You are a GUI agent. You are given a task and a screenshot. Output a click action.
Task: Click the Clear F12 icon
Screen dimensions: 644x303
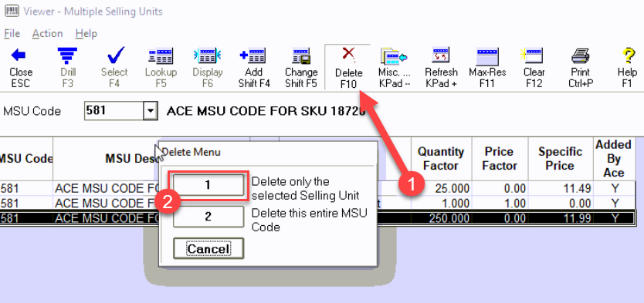point(532,56)
